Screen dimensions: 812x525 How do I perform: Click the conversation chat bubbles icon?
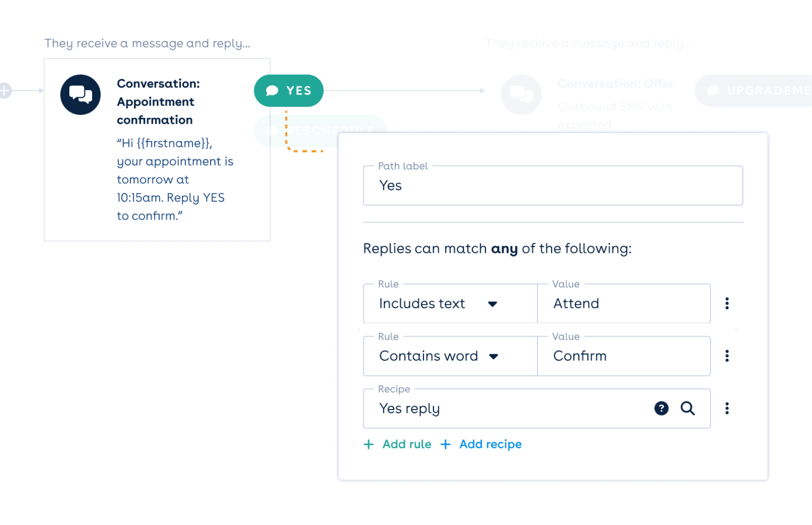point(81,95)
